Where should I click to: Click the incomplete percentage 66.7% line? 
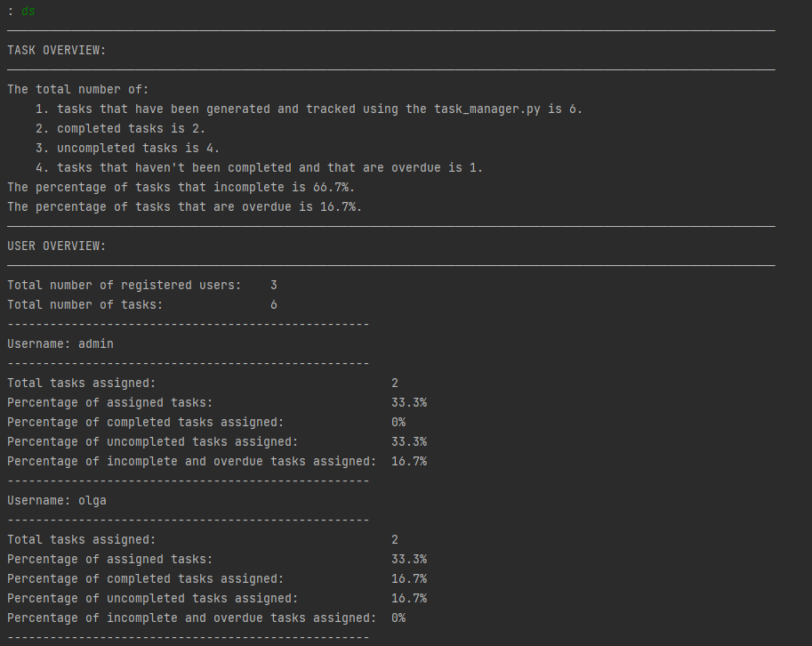[181, 188]
